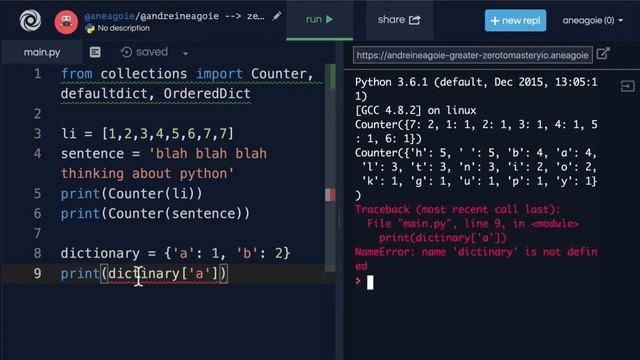Click the 'thinking about python' string

(x=147, y=174)
